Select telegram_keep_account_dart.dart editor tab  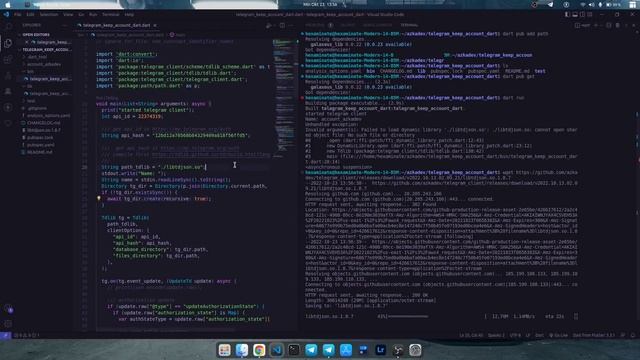pyautogui.click(x=116, y=25)
